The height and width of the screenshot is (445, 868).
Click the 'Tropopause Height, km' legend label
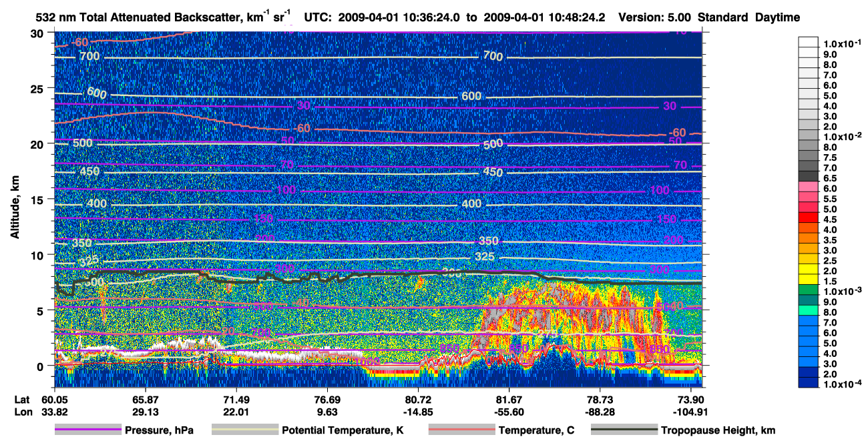pyautogui.click(x=718, y=430)
